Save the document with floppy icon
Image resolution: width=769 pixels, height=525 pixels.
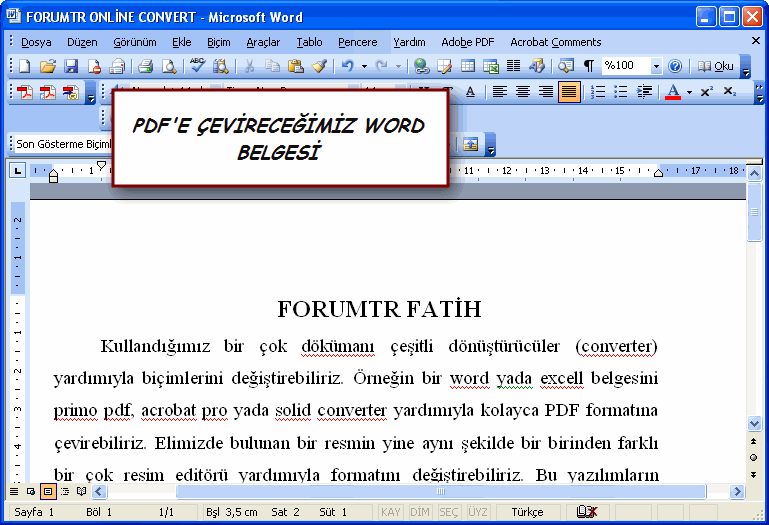point(71,66)
